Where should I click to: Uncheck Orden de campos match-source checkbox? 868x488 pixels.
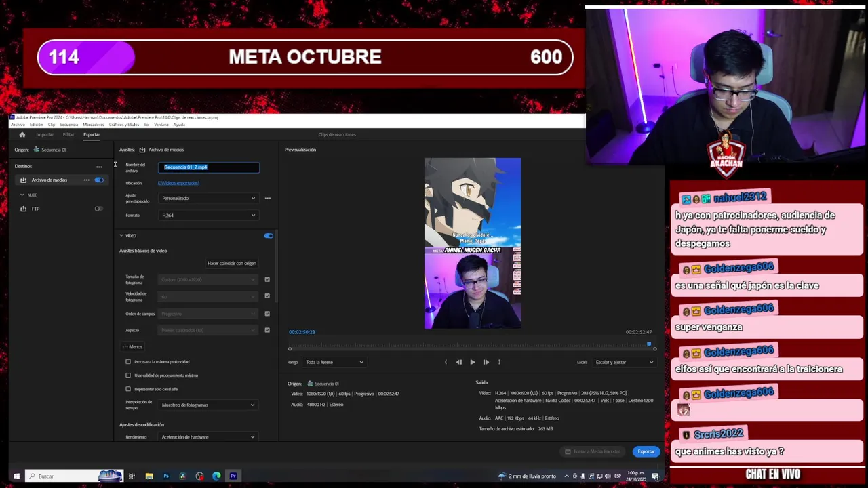pyautogui.click(x=267, y=314)
